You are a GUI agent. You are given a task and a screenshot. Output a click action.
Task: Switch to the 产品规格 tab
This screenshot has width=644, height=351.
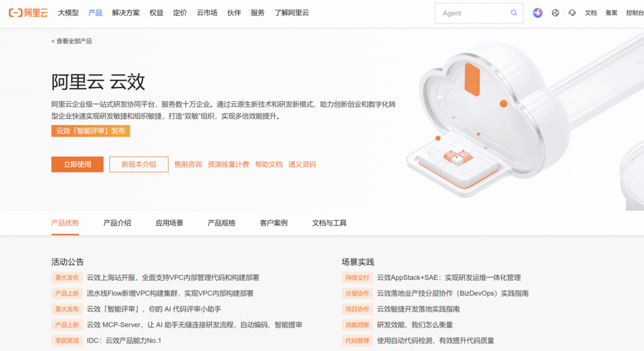(221, 223)
